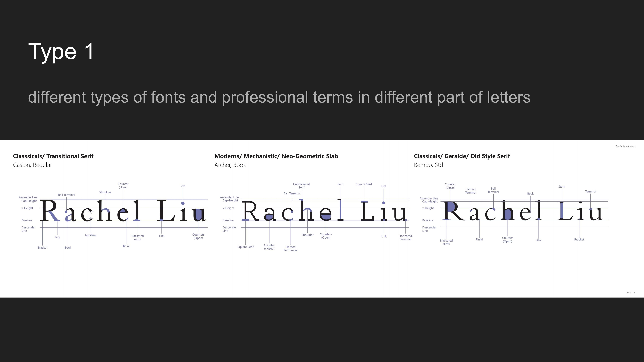Click the 'Leg' label under the Caslon R
The width and height of the screenshot is (644, 362).
tap(57, 237)
